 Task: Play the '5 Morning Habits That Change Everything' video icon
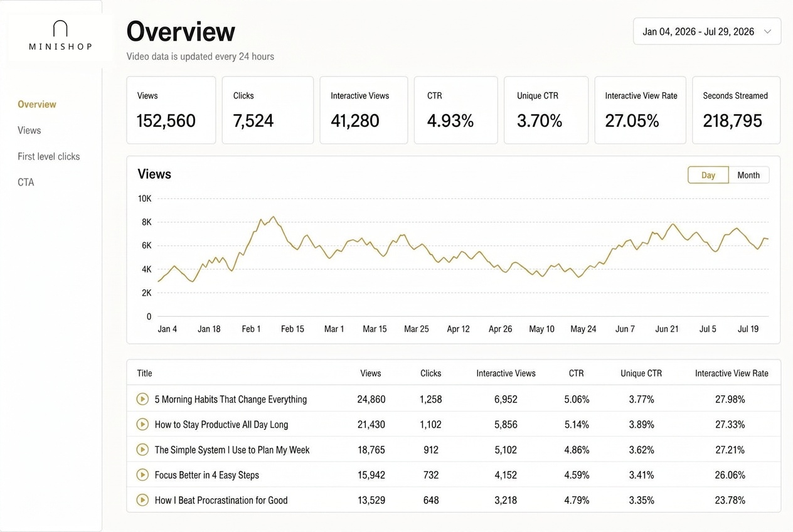(x=142, y=399)
